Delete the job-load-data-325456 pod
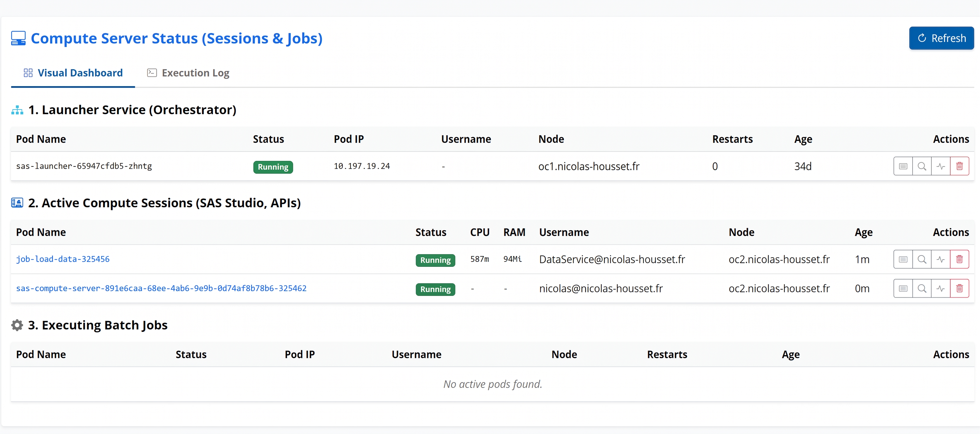 pos(960,259)
